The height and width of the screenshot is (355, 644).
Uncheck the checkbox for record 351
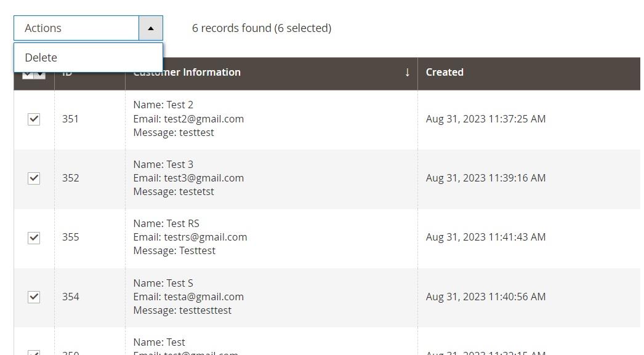click(x=34, y=119)
